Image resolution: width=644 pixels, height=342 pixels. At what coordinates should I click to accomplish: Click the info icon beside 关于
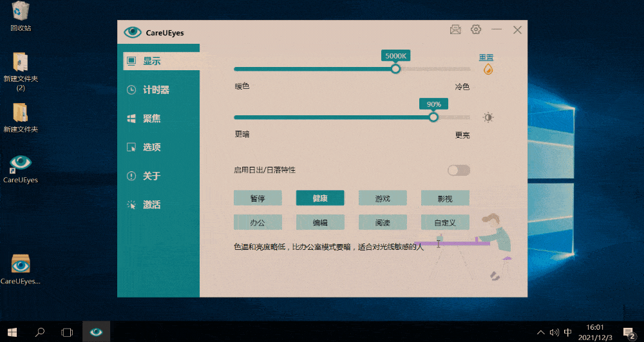pos(131,176)
